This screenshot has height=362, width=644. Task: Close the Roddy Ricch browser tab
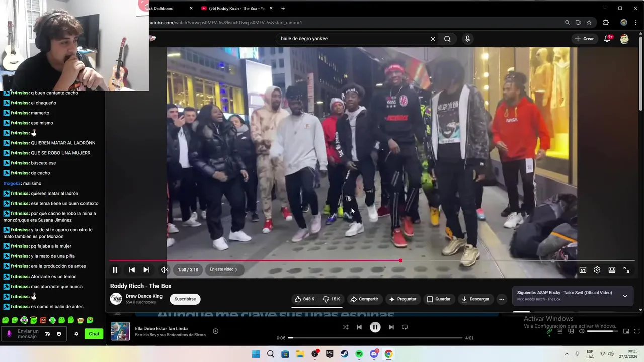[271, 8]
